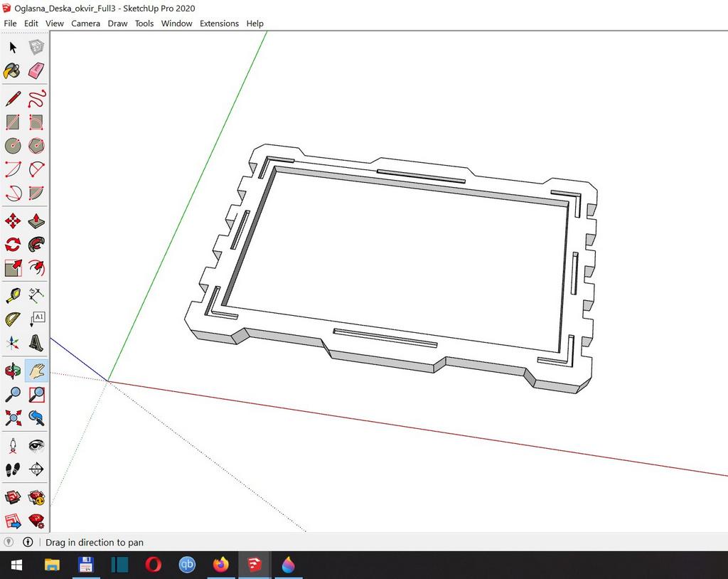Select the Rotated Rectangle tool
Image resolution: width=728 pixels, height=579 pixels.
pos(36,122)
